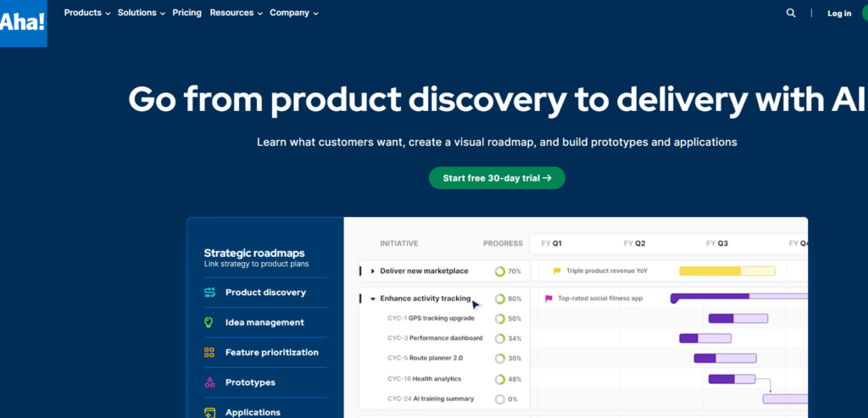Select the Product discovery tab
The height and width of the screenshot is (418, 868).
click(265, 293)
